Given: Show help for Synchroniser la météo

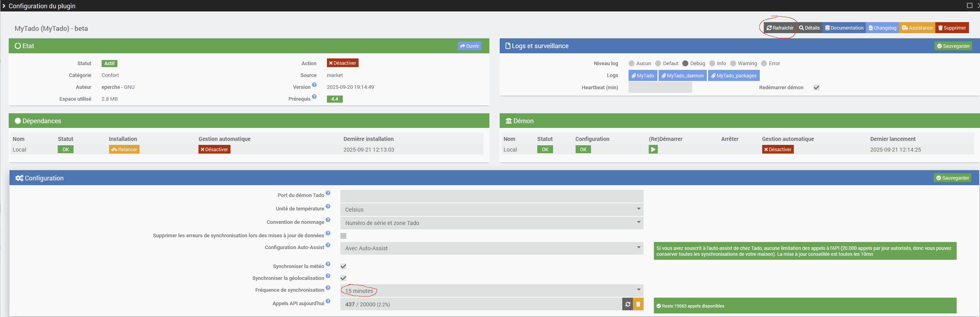Looking at the screenshot, I should click(328, 264).
